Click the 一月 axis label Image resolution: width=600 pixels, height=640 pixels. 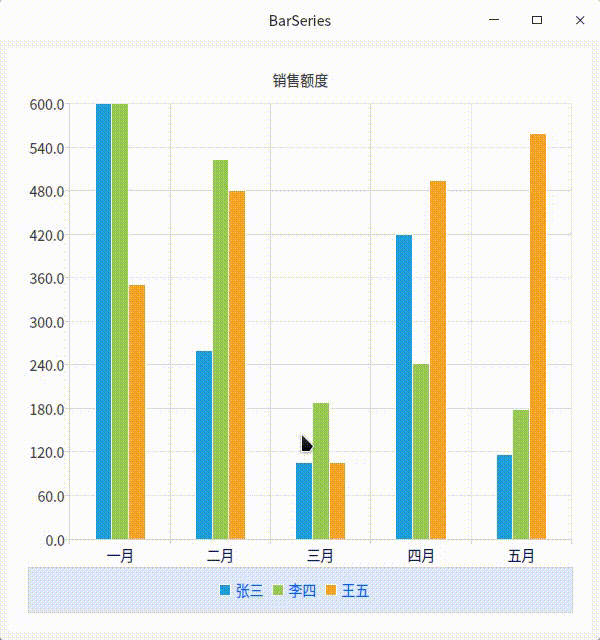coord(120,556)
